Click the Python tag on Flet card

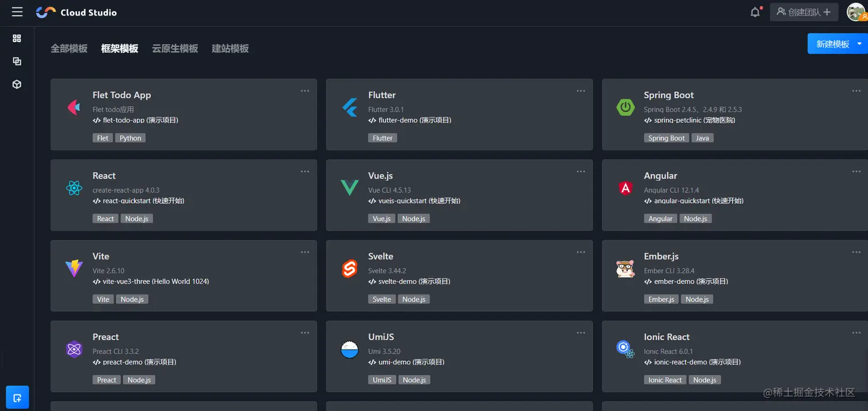tap(130, 138)
